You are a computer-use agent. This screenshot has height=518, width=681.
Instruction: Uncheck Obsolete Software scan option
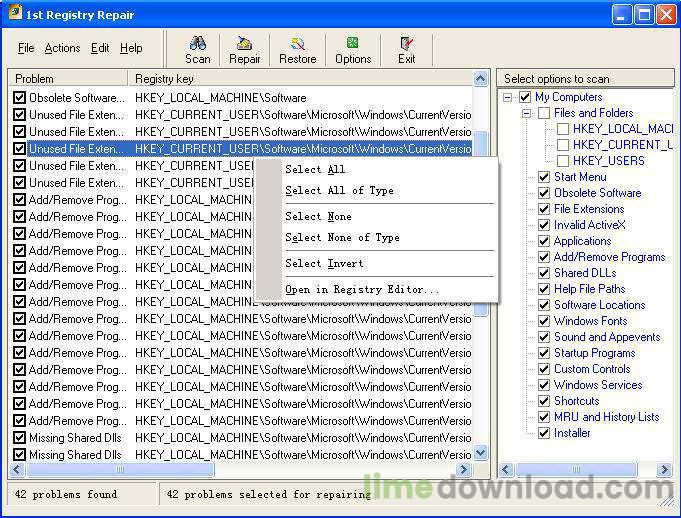coord(544,193)
